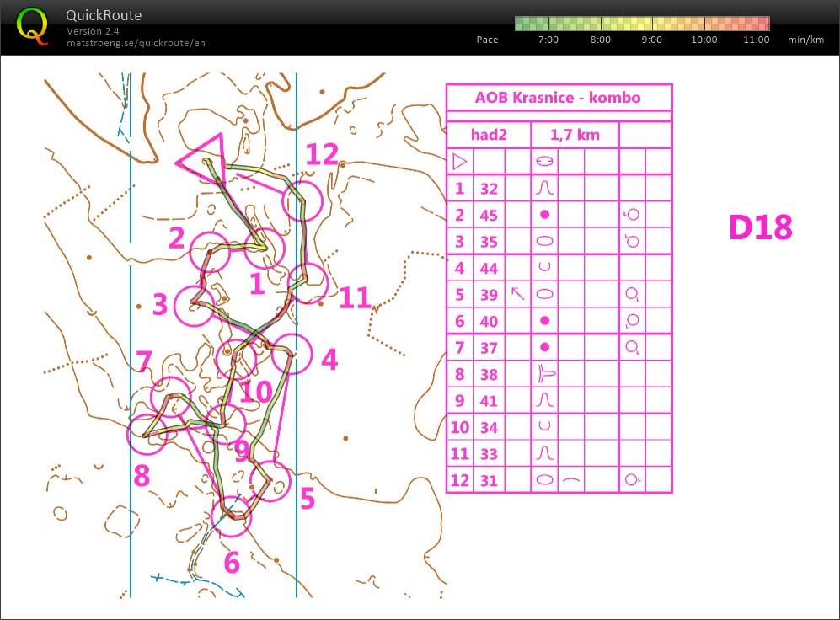Click the control 3 number on the map
Viewport: 840px width, 620px height.
click(160, 304)
